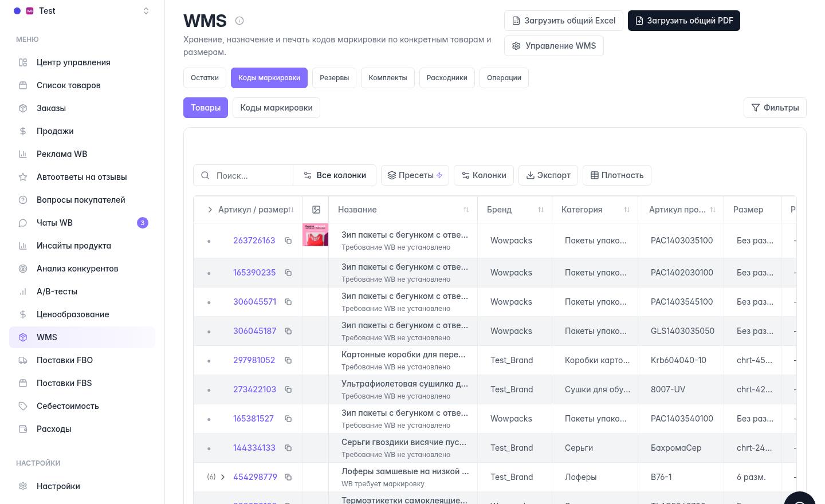Sort by Бренд column arrows
Viewport: 825px width, 504px height.
(x=541, y=210)
